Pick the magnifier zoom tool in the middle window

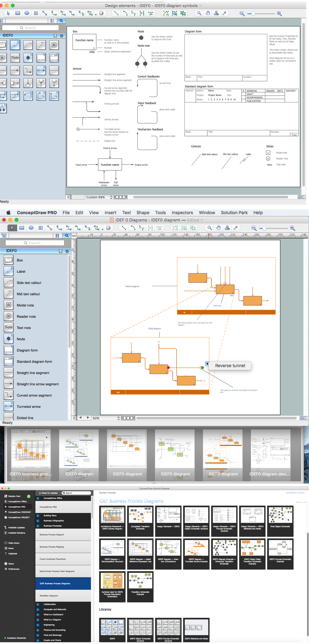click(210, 228)
